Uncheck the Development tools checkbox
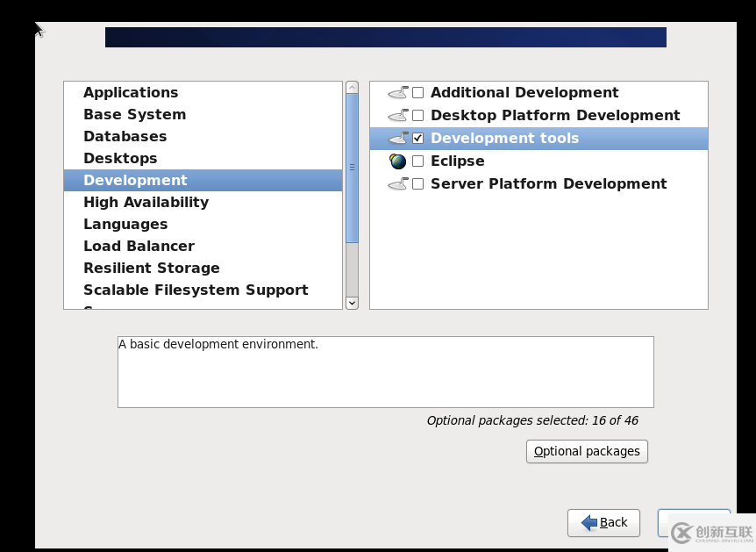This screenshot has height=552, width=756. point(418,138)
